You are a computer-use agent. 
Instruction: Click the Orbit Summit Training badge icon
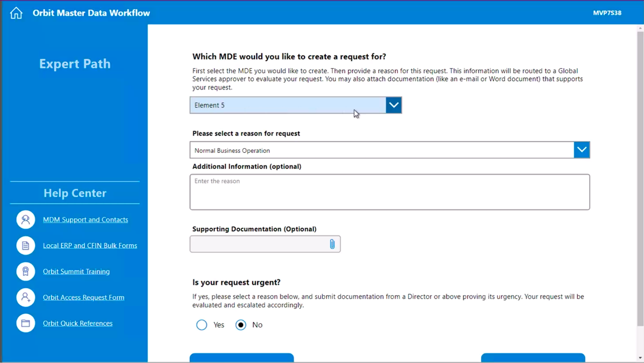click(x=26, y=272)
